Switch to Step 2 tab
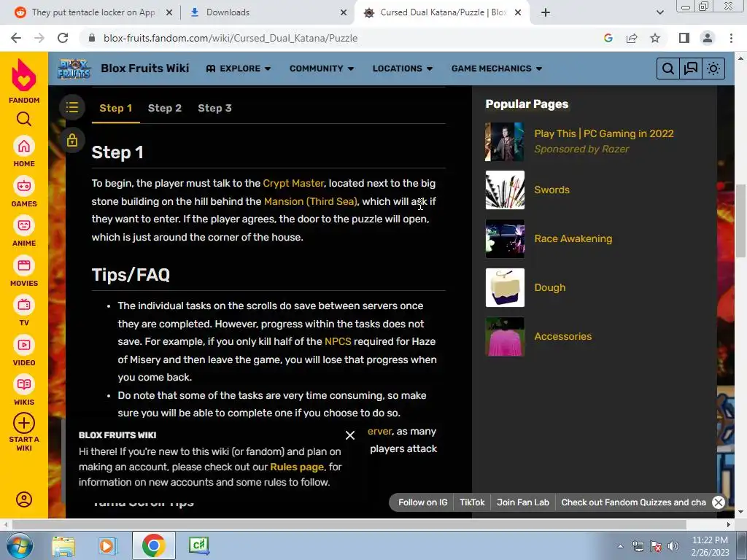Screen dimensions: 747x560 (x=165, y=108)
